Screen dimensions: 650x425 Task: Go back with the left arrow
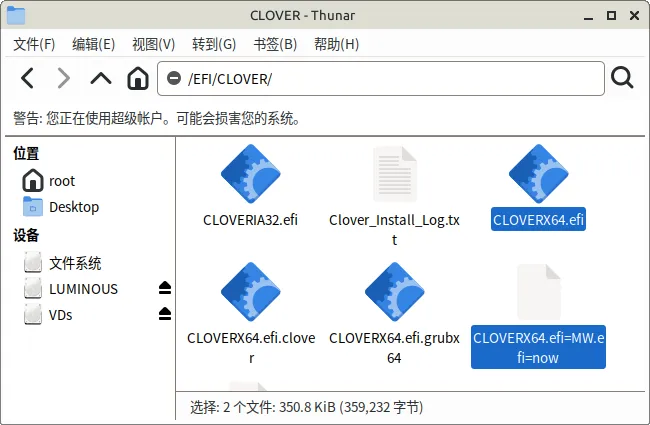(x=28, y=78)
